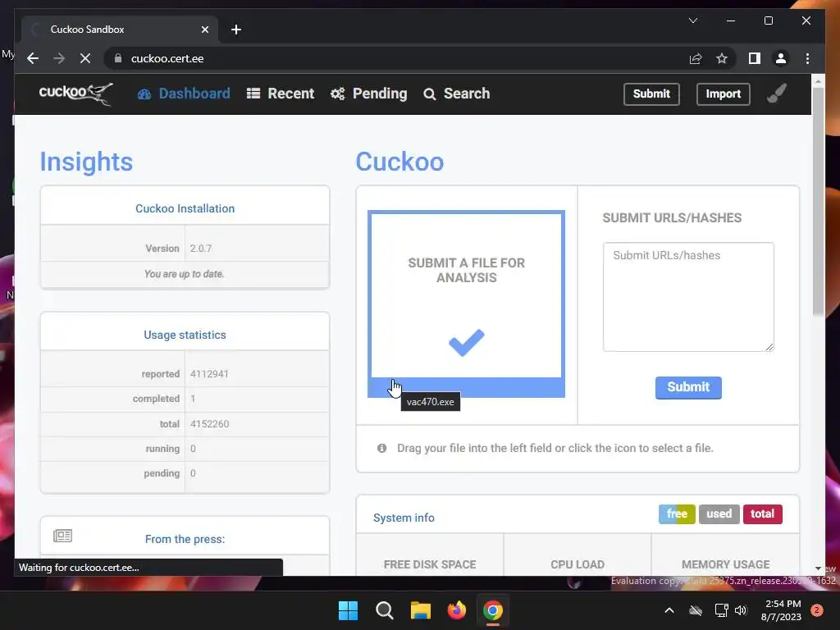This screenshot has width=840, height=630.
Task: Toggle the browser side panel icon
Action: pyautogui.click(x=755, y=58)
